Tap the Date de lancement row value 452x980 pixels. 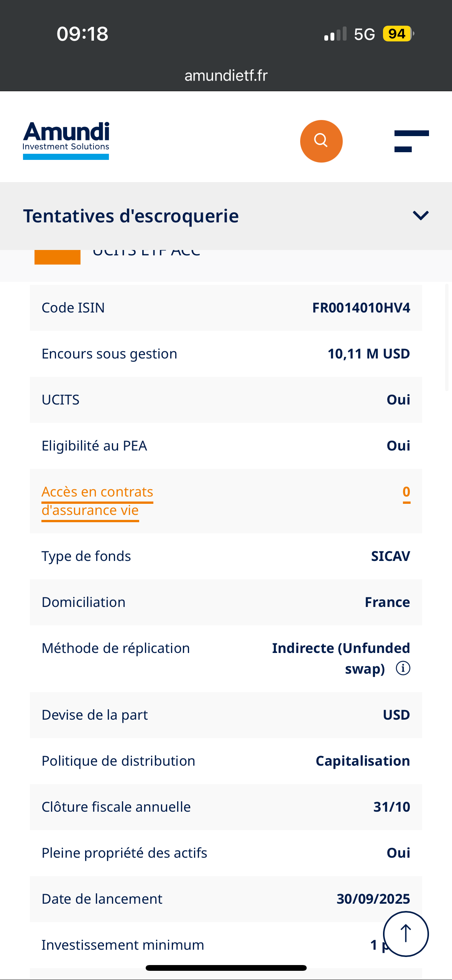(x=373, y=899)
